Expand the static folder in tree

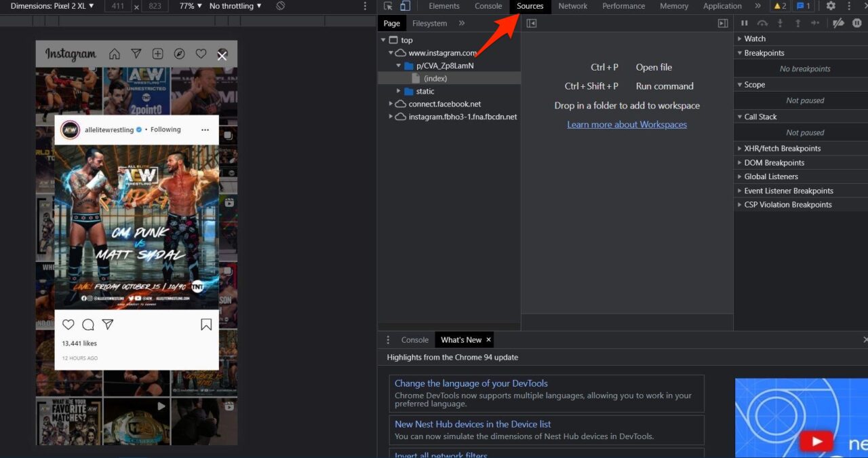[x=399, y=91]
